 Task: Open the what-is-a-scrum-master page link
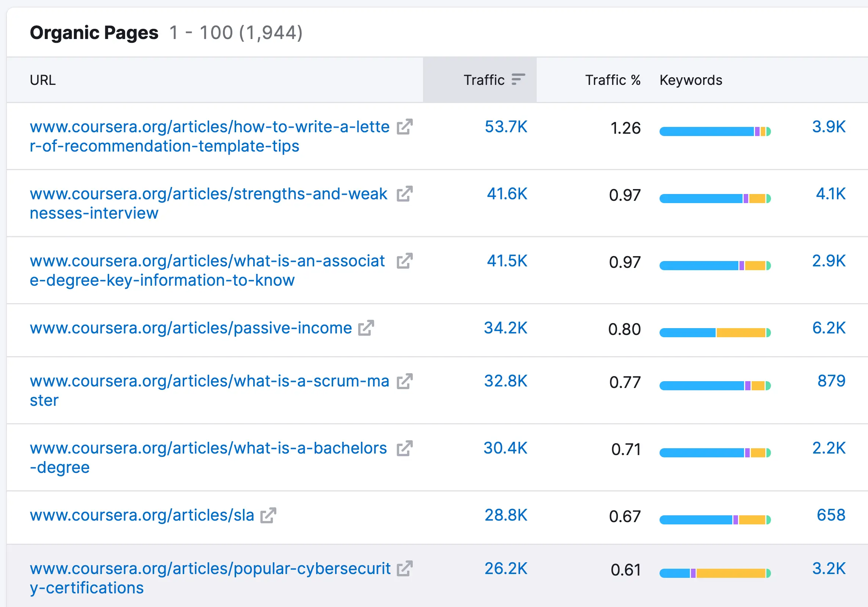point(210,391)
